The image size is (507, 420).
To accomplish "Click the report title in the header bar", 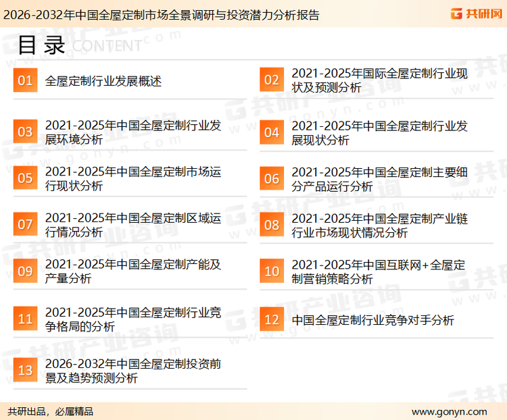I will [x=161, y=15].
